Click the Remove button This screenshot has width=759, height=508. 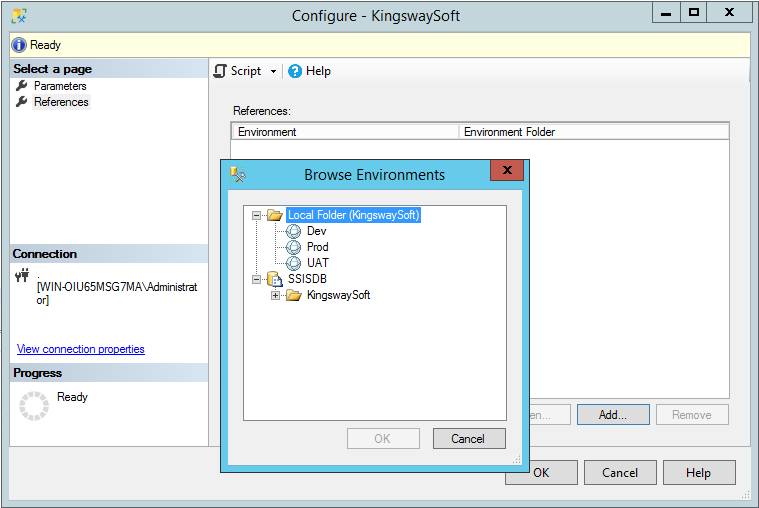tap(692, 415)
